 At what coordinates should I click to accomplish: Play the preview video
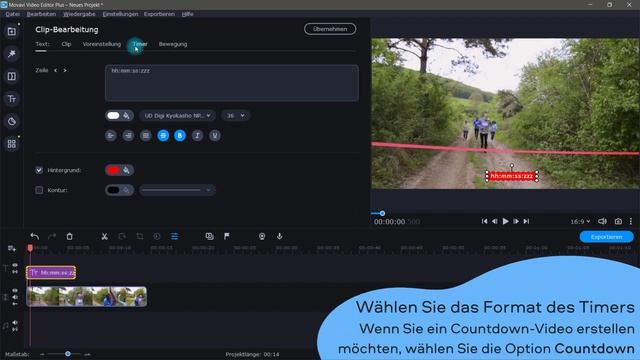[505, 221]
